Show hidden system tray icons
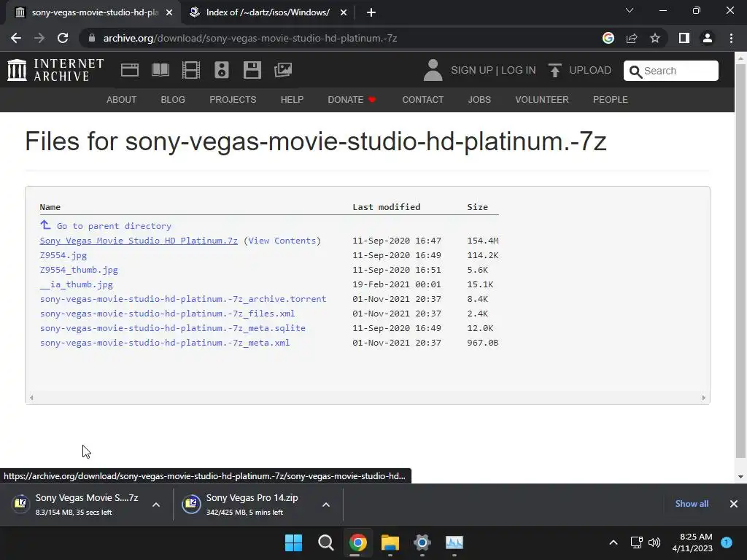 click(x=614, y=542)
